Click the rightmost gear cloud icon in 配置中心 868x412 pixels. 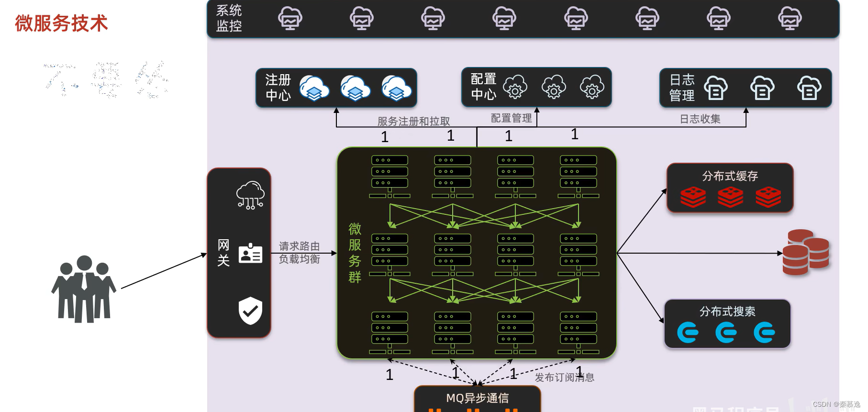[592, 87]
